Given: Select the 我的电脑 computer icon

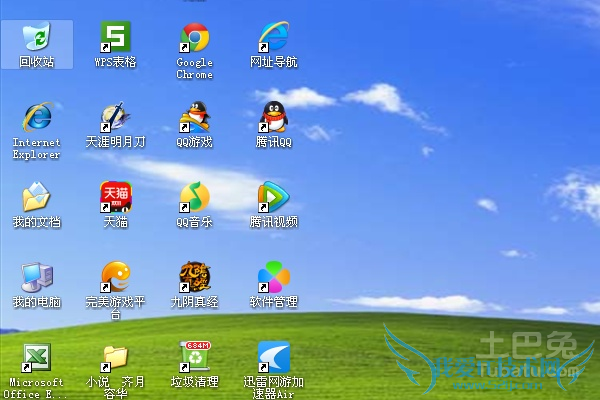Looking at the screenshot, I should (37, 277).
